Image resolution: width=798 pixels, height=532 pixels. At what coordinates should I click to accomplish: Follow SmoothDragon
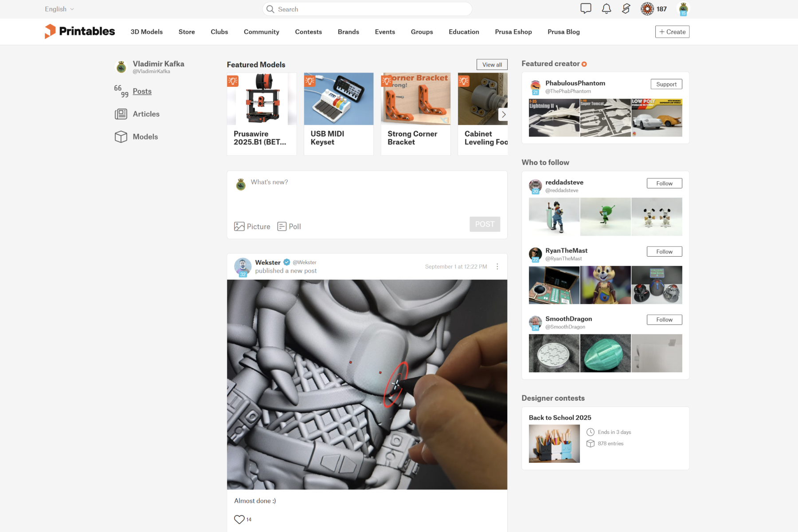(x=664, y=320)
